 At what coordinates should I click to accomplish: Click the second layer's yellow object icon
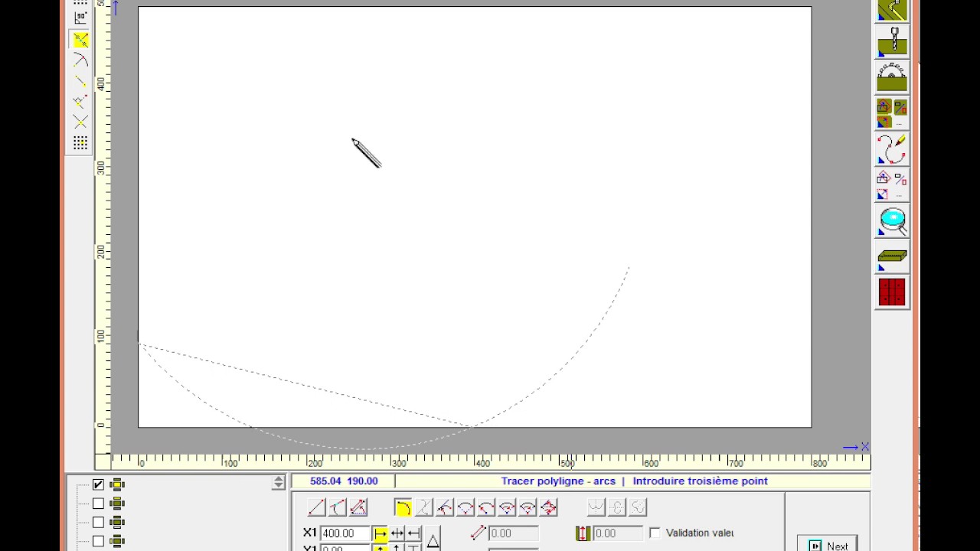[117, 504]
